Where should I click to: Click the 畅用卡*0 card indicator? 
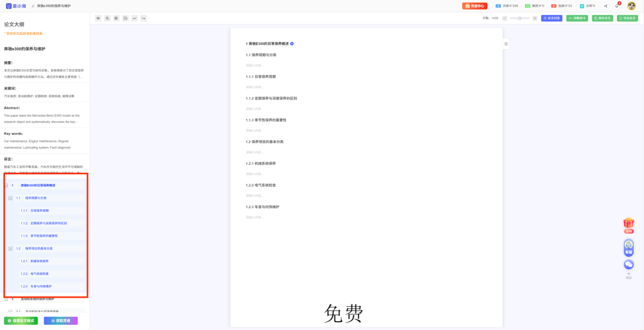(535, 6)
